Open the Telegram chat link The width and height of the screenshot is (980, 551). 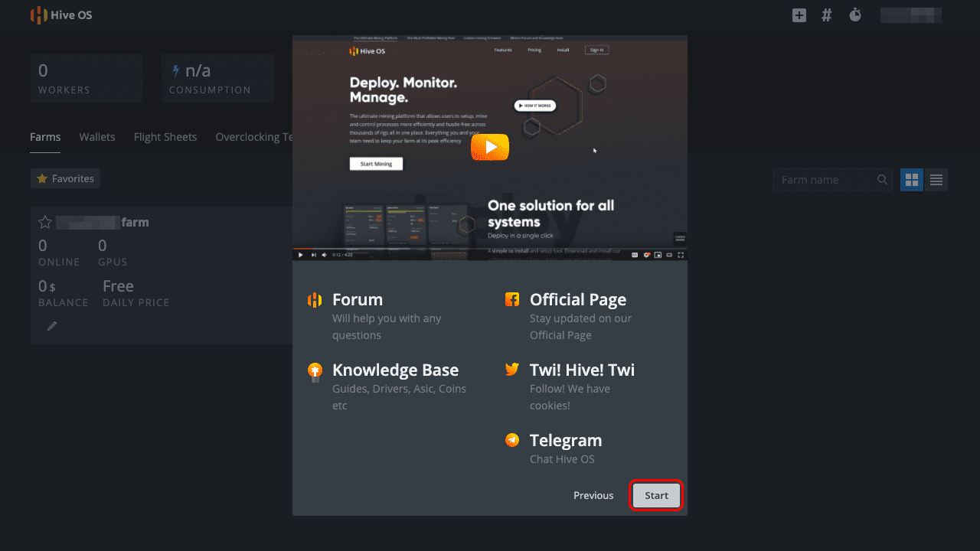pos(565,441)
